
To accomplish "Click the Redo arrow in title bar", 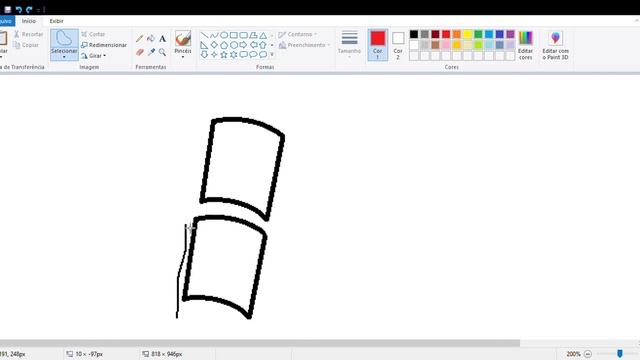I will 29,9.
